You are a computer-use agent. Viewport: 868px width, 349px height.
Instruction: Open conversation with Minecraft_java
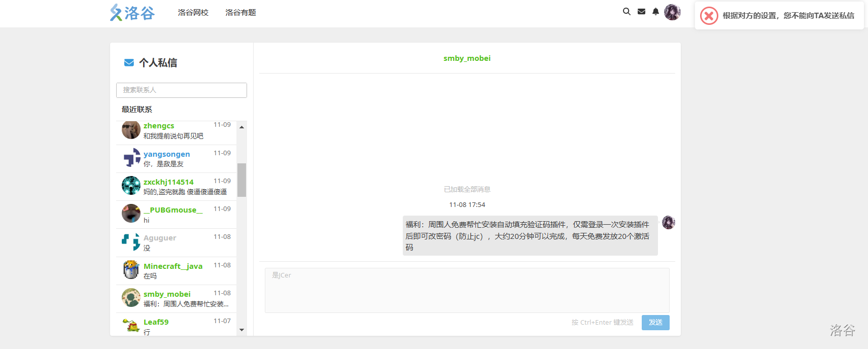click(177, 271)
